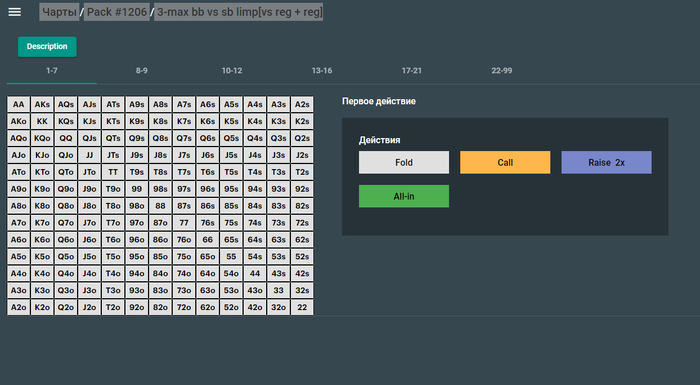This screenshot has width=700, height=385.
Task: Select the AA hand cell
Action: (x=18, y=105)
